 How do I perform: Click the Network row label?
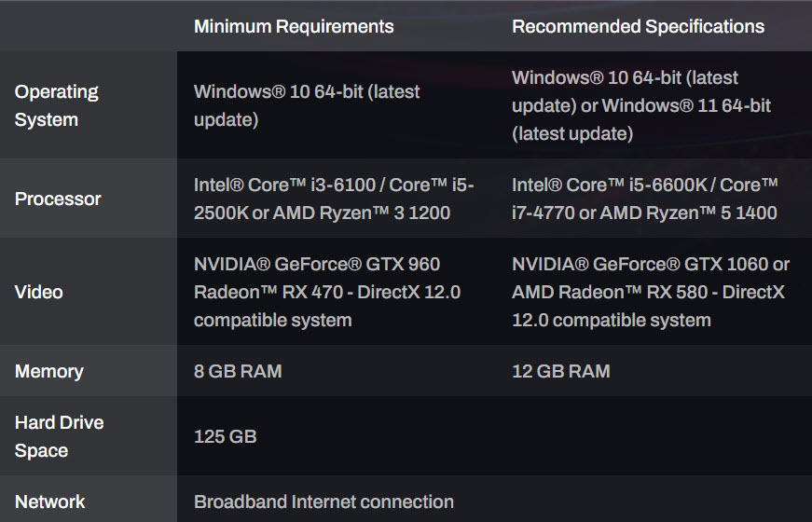click(x=50, y=501)
